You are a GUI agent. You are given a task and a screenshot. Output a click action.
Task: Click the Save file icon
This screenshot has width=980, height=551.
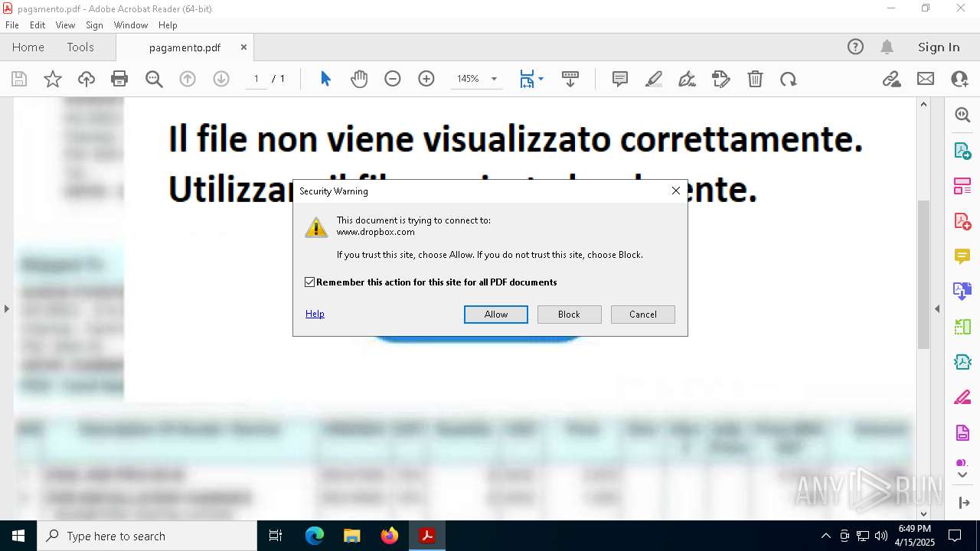click(x=19, y=79)
